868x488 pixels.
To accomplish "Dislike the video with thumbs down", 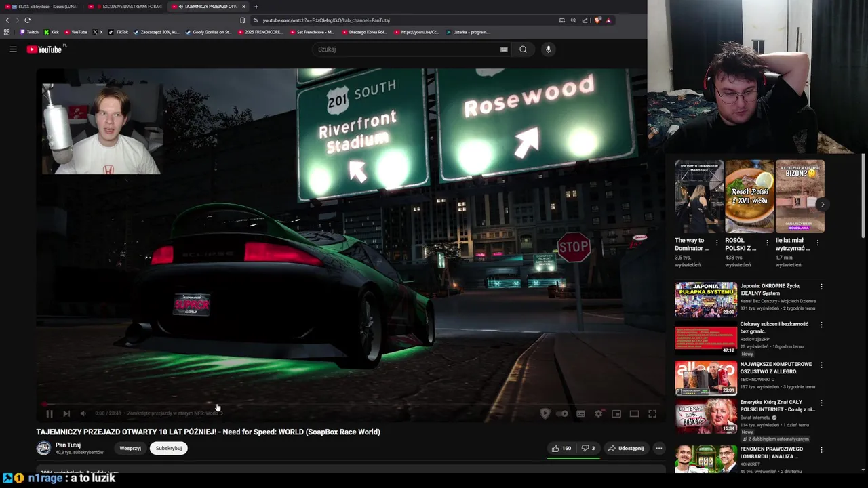I will (589, 448).
